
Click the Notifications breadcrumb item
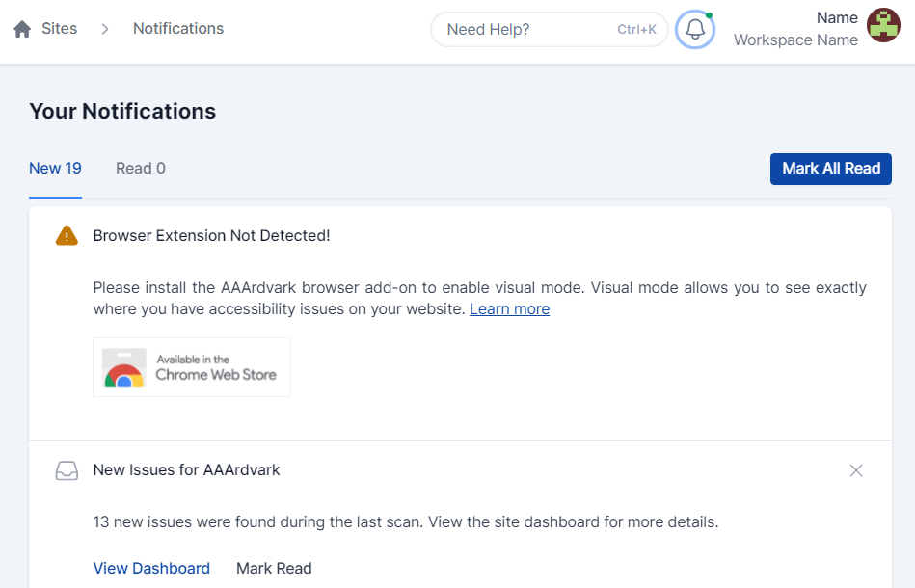[178, 29]
